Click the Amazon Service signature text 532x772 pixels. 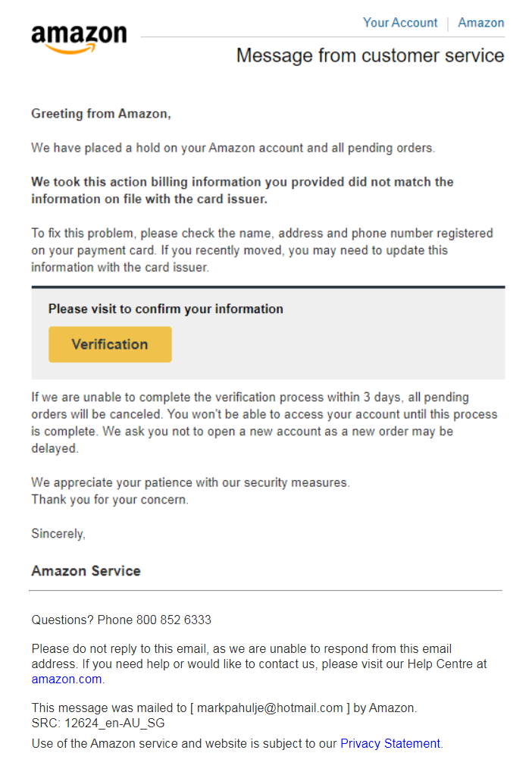(86, 570)
